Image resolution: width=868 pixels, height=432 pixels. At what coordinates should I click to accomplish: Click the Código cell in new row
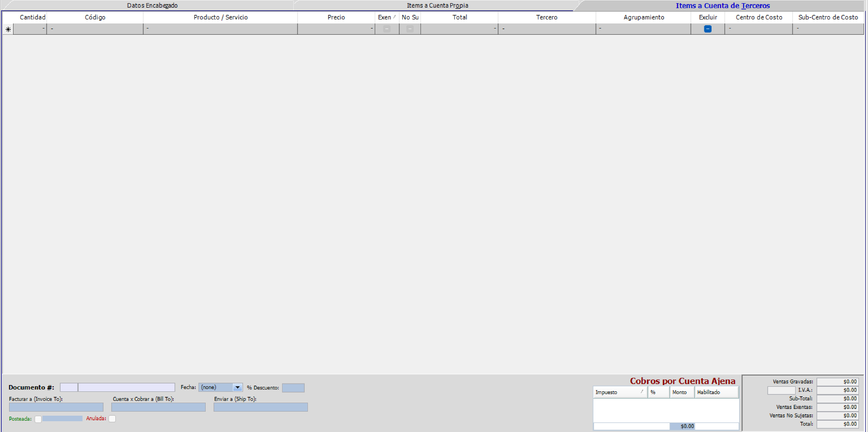tap(95, 29)
